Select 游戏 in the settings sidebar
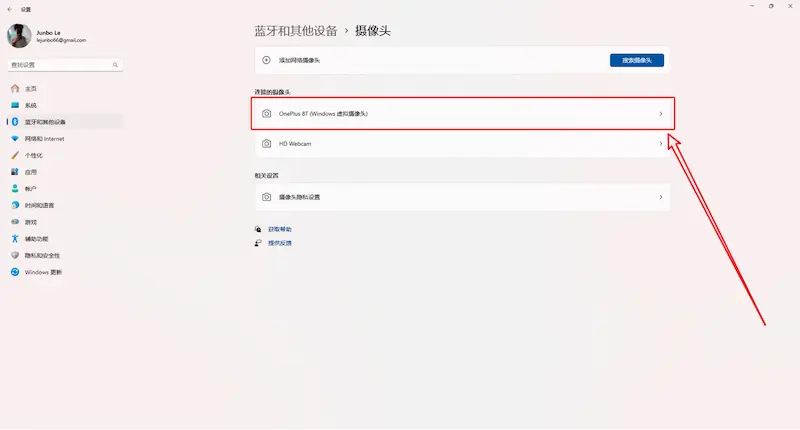This screenshot has width=800, height=430. pyautogui.click(x=31, y=222)
